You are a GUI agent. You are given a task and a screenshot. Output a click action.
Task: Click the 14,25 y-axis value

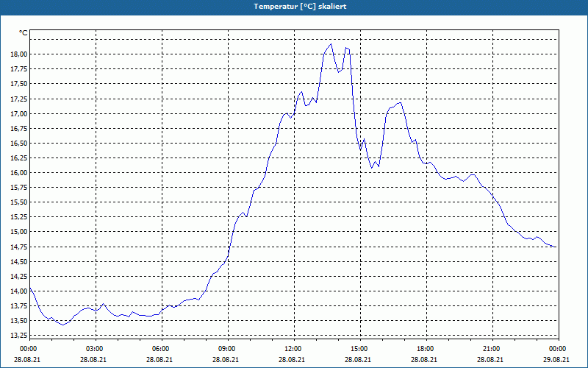(x=18, y=277)
